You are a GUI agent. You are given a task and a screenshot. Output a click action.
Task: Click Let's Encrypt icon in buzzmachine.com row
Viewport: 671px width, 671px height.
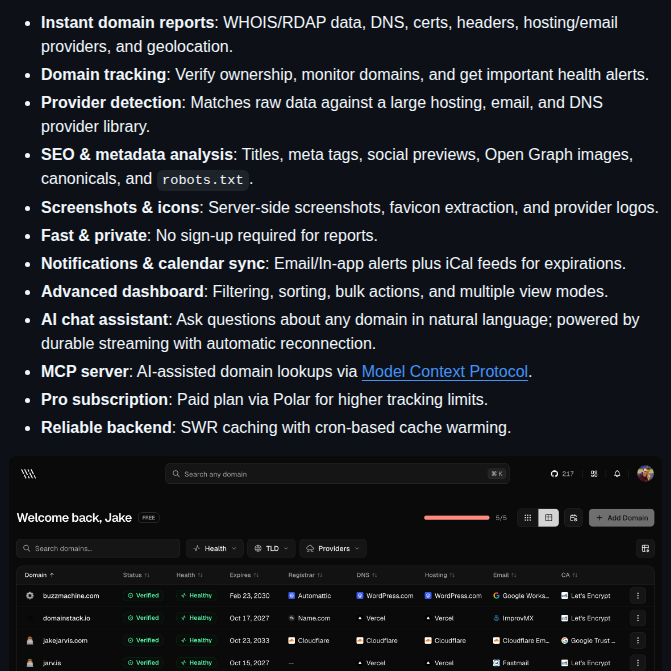click(564, 596)
